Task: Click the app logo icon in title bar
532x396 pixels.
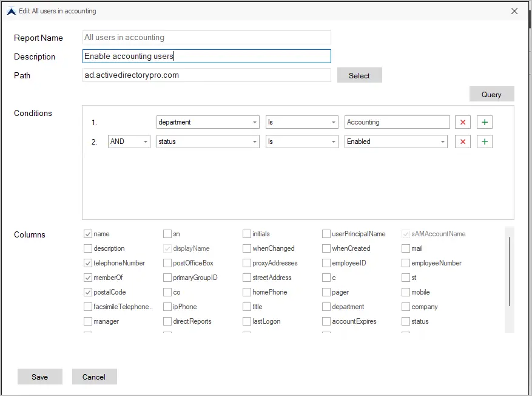Action: pos(11,11)
